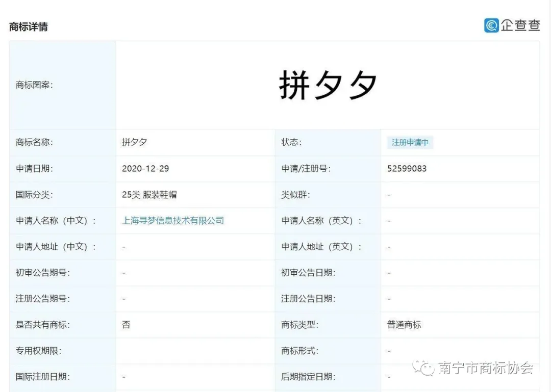Click the 后期指定日期 label
The height and width of the screenshot is (392, 551).
pyautogui.click(x=308, y=377)
